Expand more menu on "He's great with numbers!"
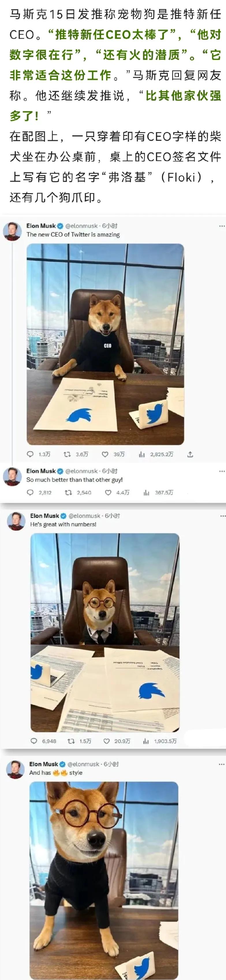The image size is (226, 980). 223,516
